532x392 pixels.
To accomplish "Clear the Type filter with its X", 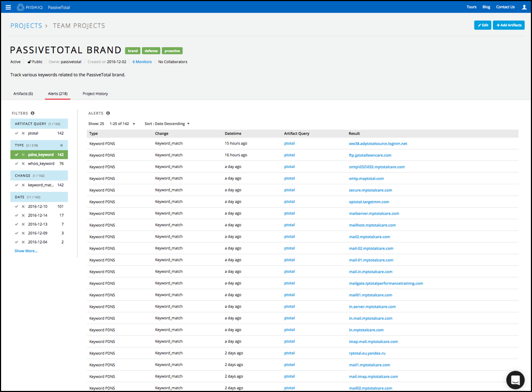I will 61,145.
